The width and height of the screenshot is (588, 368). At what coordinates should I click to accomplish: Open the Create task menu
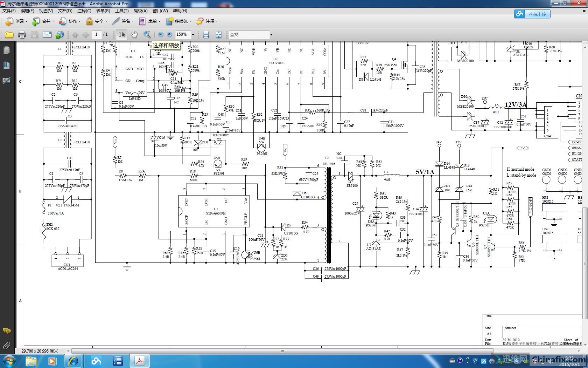(x=16, y=21)
